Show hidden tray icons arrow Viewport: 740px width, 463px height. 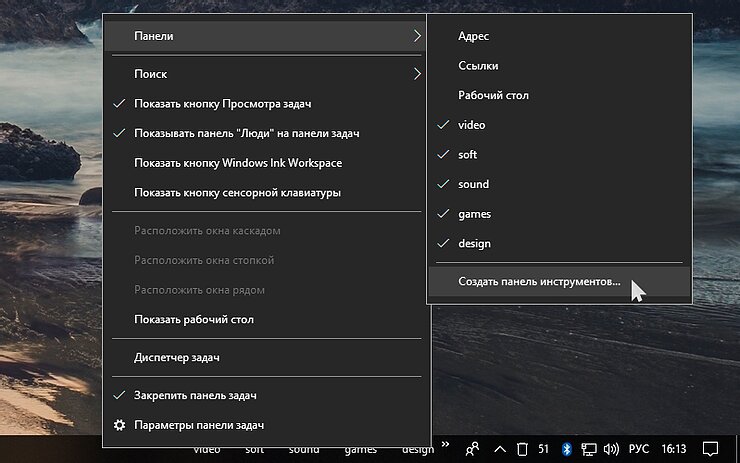coord(500,449)
